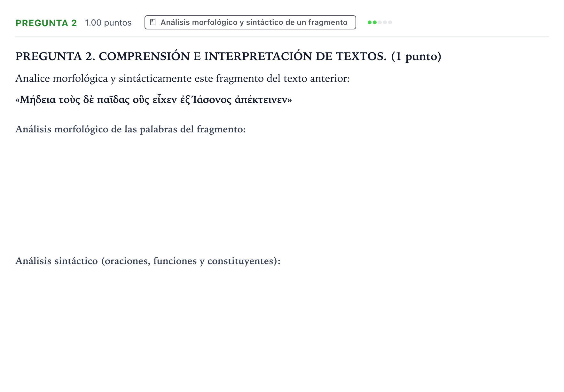Click the Análisis morfológico de las palabras label
Viewport: 564px width, 392px height.
coord(130,129)
